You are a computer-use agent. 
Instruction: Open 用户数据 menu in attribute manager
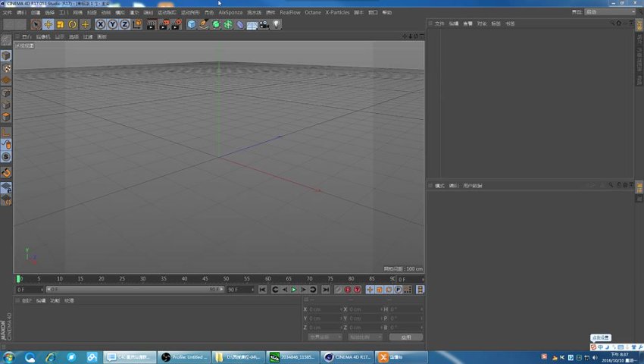(x=472, y=186)
